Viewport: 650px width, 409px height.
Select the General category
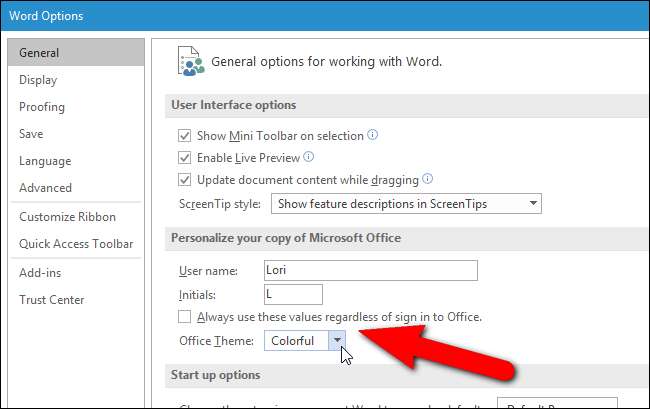[39, 53]
